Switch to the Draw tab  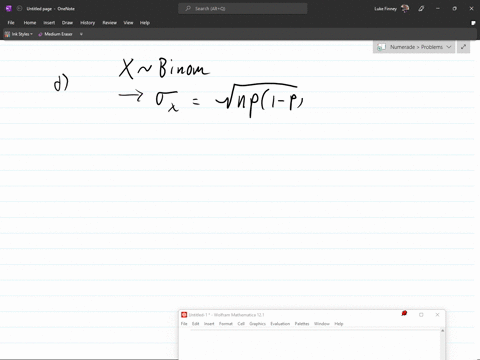click(x=67, y=23)
